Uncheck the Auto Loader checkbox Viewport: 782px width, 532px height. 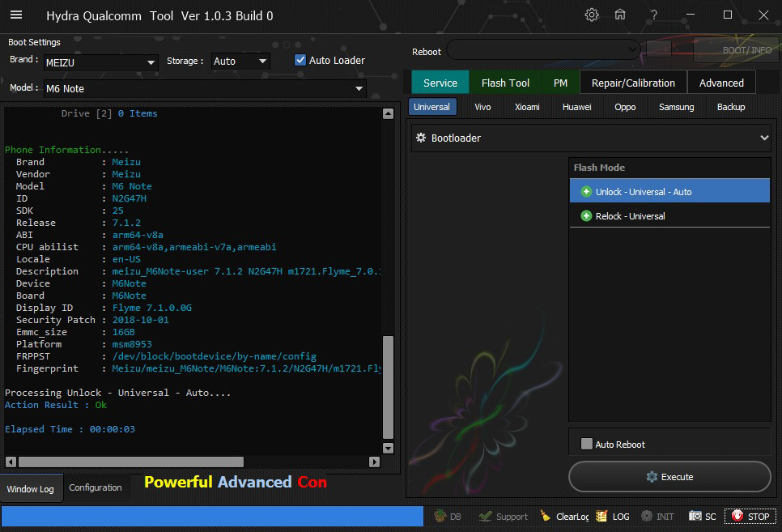pos(300,60)
